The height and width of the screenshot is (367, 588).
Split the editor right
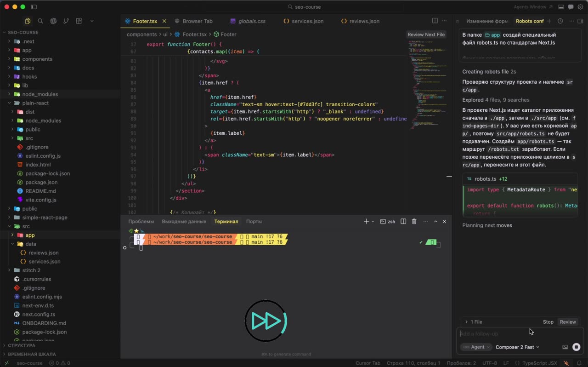[435, 21]
